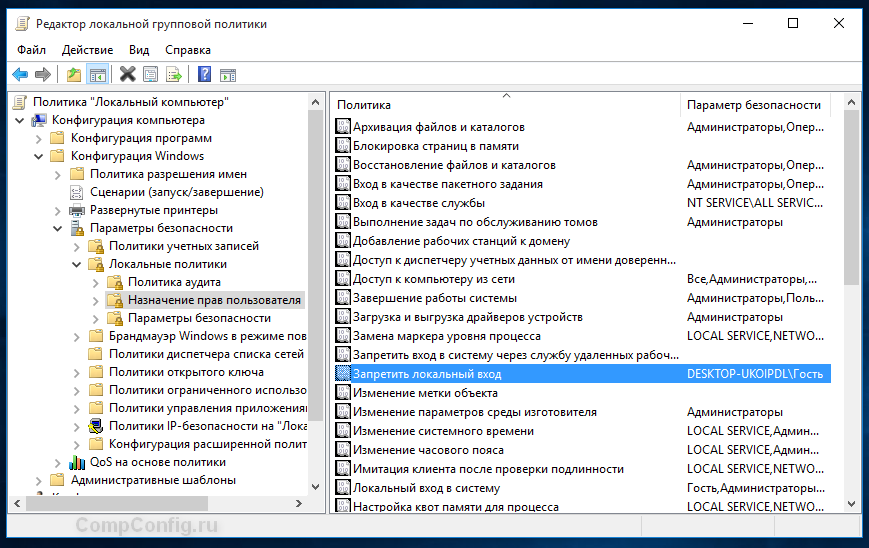Screen dimensions: 869x548
Task: Select Выполнение задач по обслуживанию томов
Action: [476, 222]
